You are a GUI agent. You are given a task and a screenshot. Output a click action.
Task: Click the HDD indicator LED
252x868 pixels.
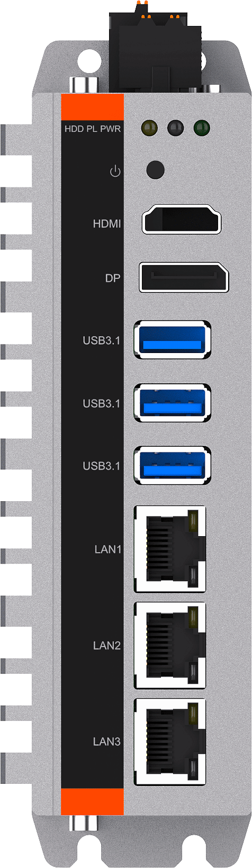(x=150, y=128)
